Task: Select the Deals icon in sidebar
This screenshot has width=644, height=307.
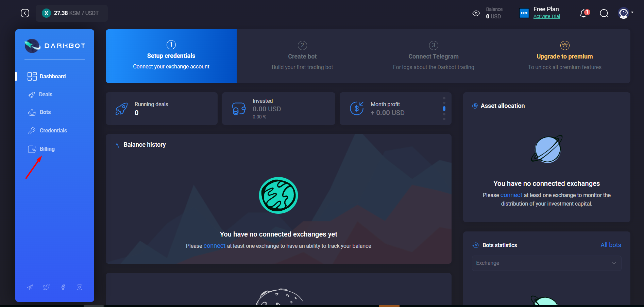Action: (32, 95)
